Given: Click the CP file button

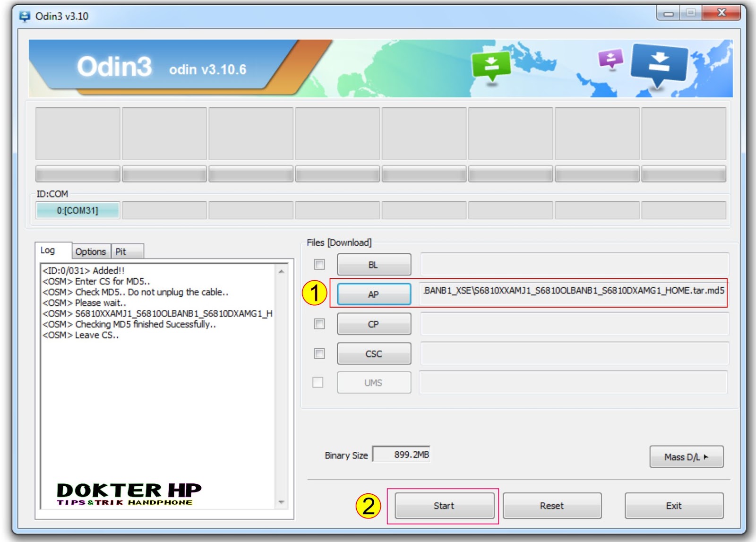Looking at the screenshot, I should 374,324.
